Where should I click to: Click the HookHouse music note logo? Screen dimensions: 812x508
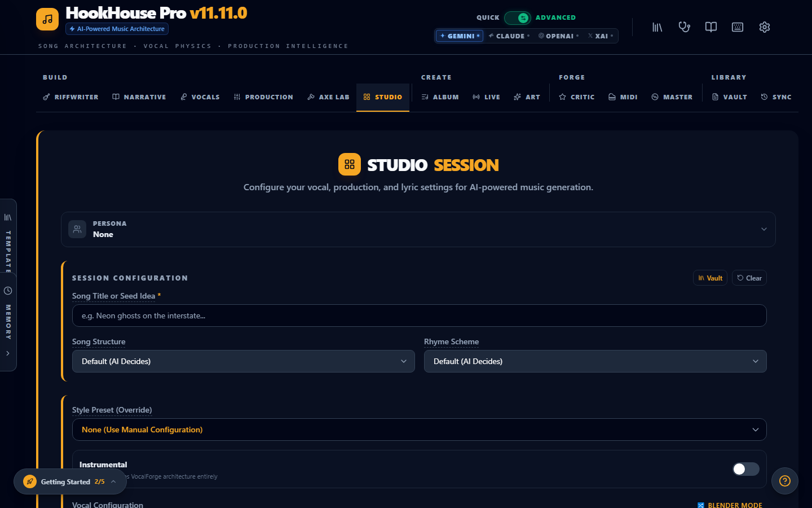point(47,19)
